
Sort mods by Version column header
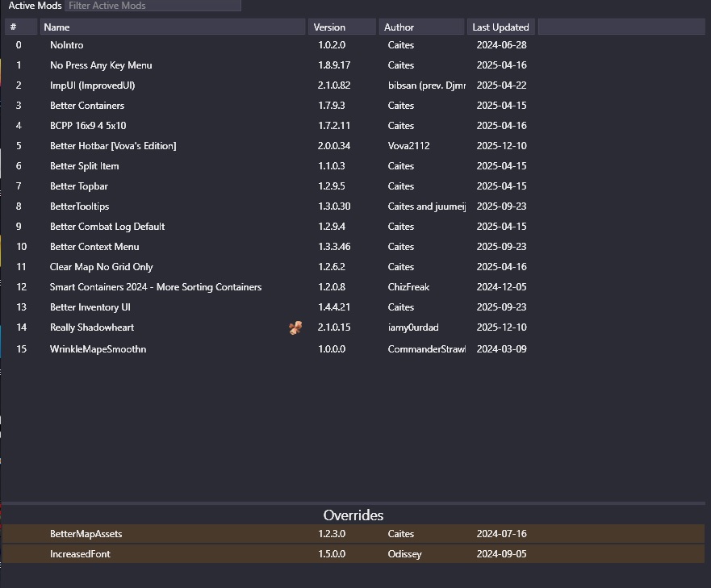(x=342, y=27)
